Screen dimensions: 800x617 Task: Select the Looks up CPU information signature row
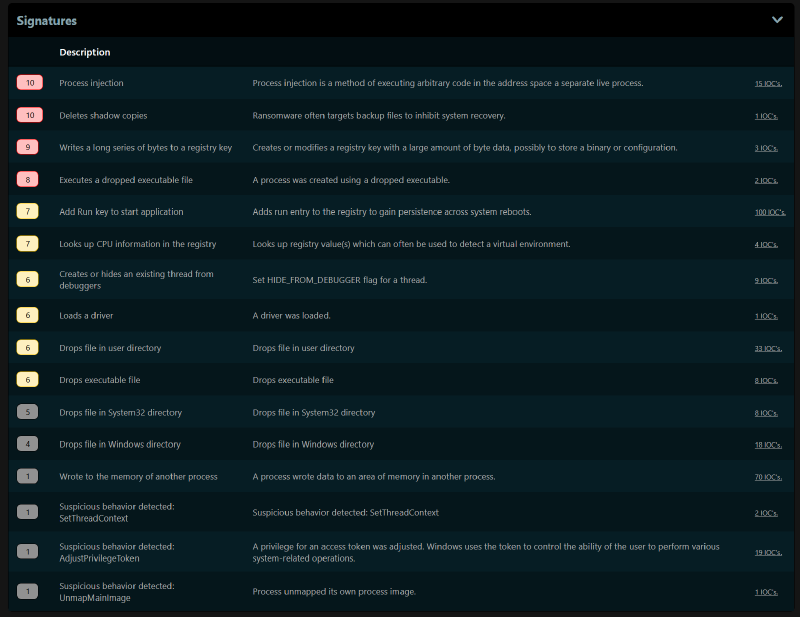(137, 244)
